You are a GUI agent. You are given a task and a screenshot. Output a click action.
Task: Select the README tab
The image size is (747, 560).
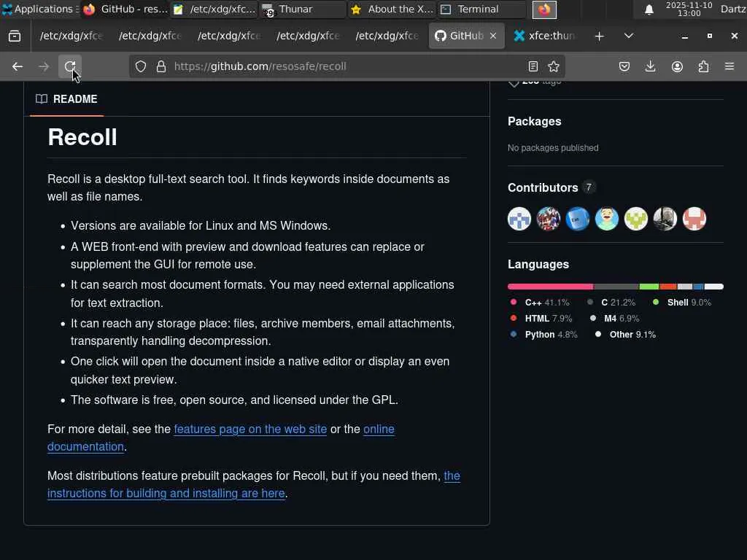click(x=67, y=99)
